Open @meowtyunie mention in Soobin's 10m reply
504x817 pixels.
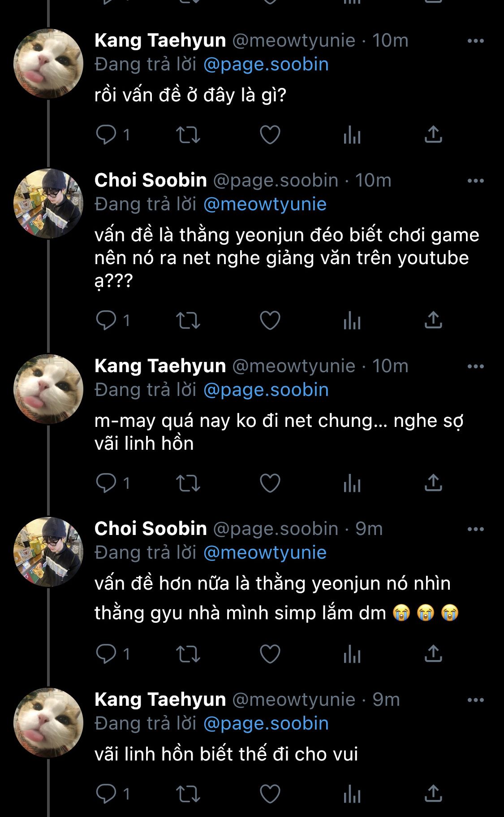[x=265, y=204]
